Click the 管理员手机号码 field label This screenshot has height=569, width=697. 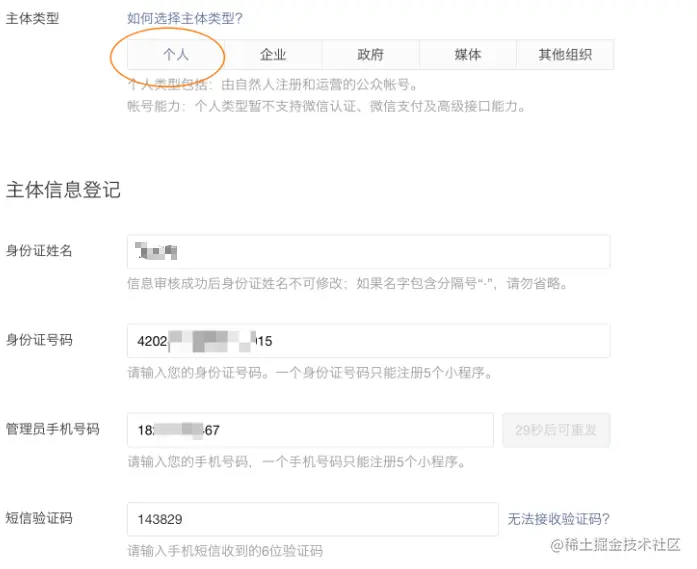point(53,429)
